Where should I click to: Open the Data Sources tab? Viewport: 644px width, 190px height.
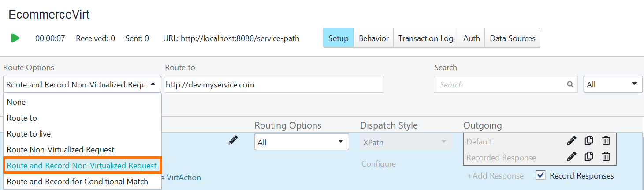[512, 38]
